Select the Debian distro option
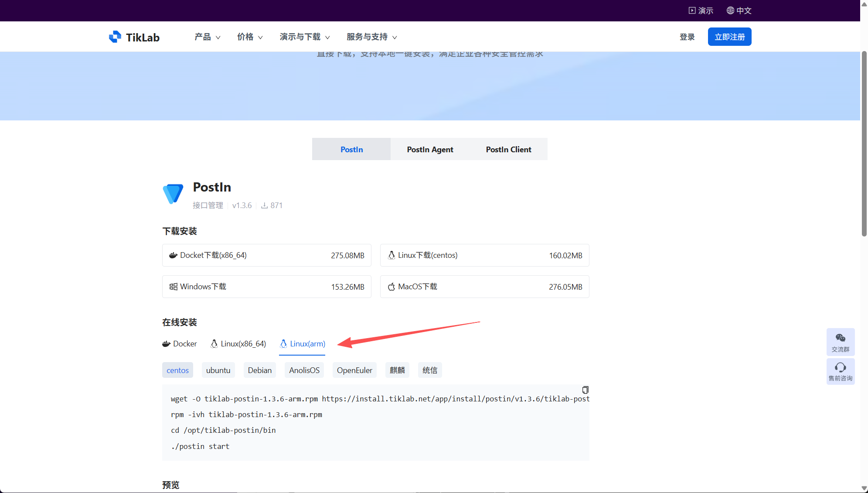 259,370
